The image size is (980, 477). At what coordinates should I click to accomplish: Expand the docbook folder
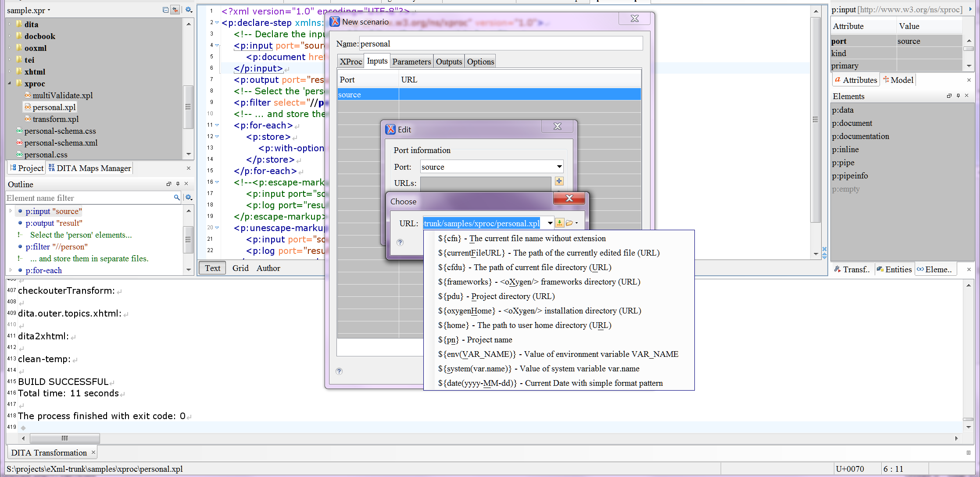[10, 36]
